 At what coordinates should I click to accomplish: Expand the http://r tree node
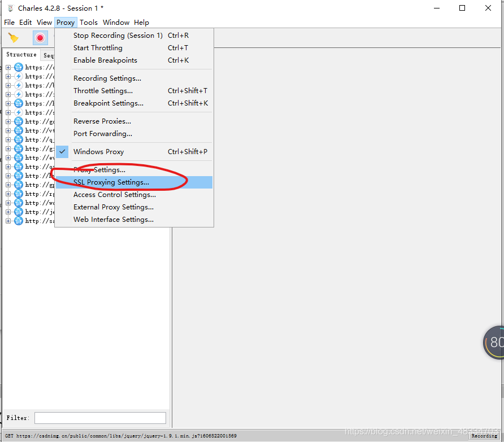pyautogui.click(x=8, y=194)
